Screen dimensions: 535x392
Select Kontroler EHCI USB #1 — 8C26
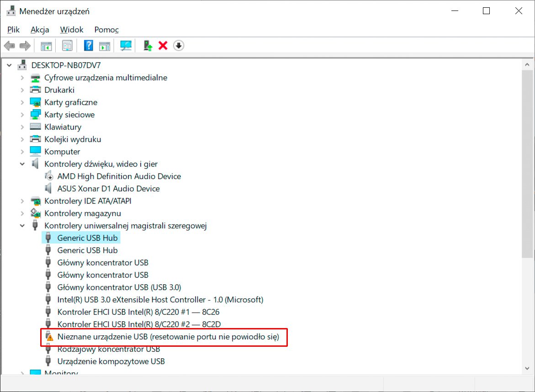pyautogui.click(x=138, y=312)
